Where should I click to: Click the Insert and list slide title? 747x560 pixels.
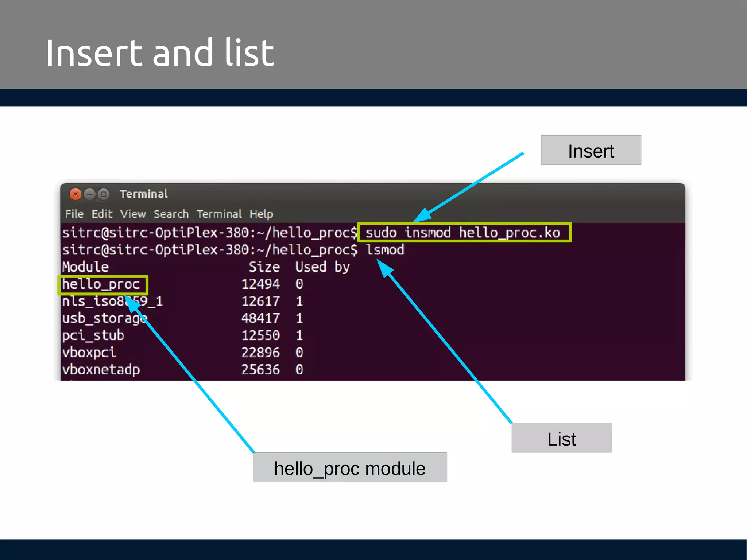tap(159, 53)
